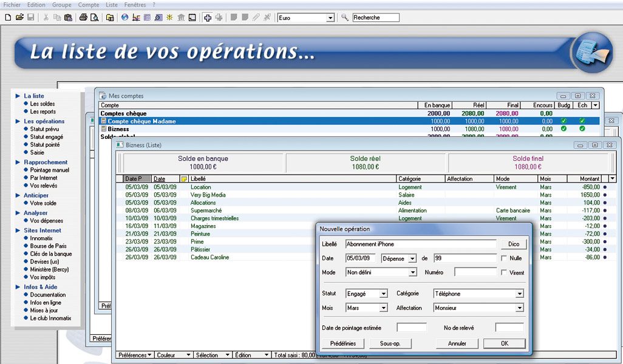Sort by the Montant column header
This screenshot has width=623, height=364.
[x=585, y=179]
